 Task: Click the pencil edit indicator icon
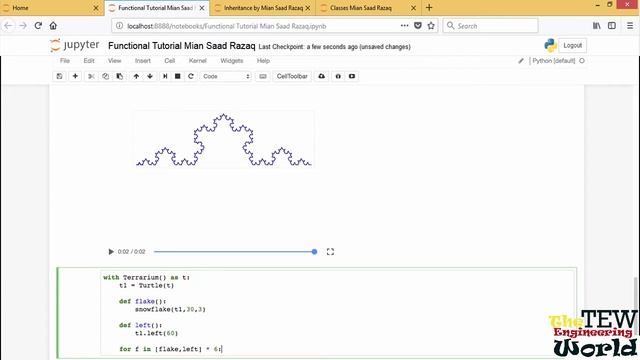521,61
